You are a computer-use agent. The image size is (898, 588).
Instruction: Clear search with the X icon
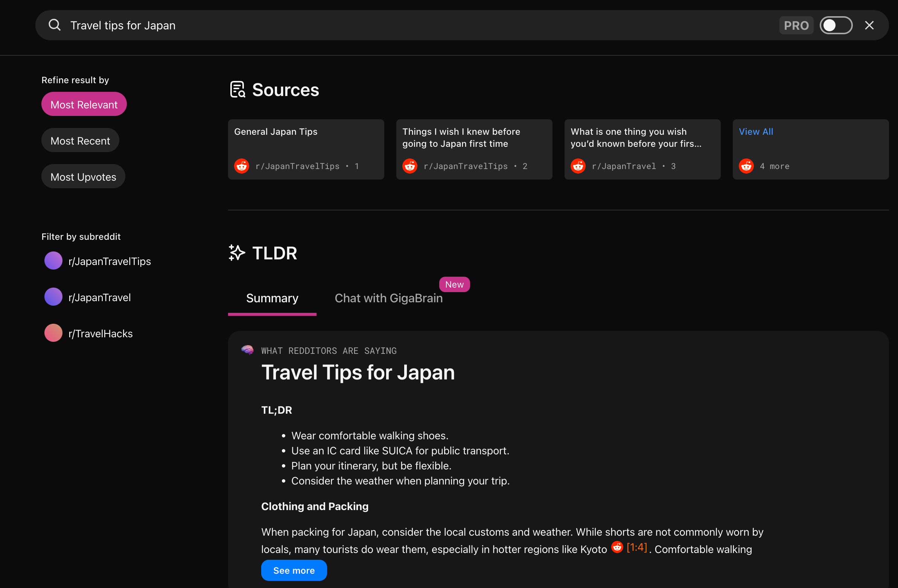click(x=869, y=25)
